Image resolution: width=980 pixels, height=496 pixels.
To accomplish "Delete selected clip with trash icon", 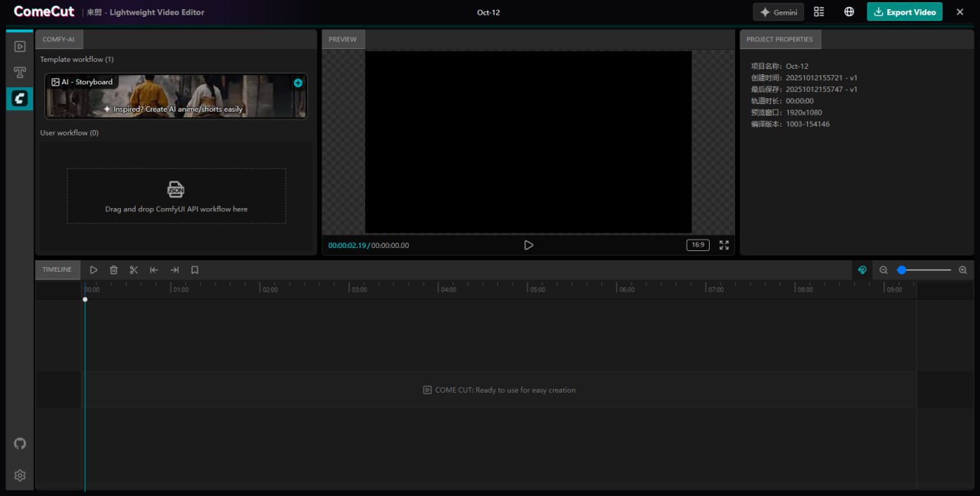I will (x=114, y=270).
